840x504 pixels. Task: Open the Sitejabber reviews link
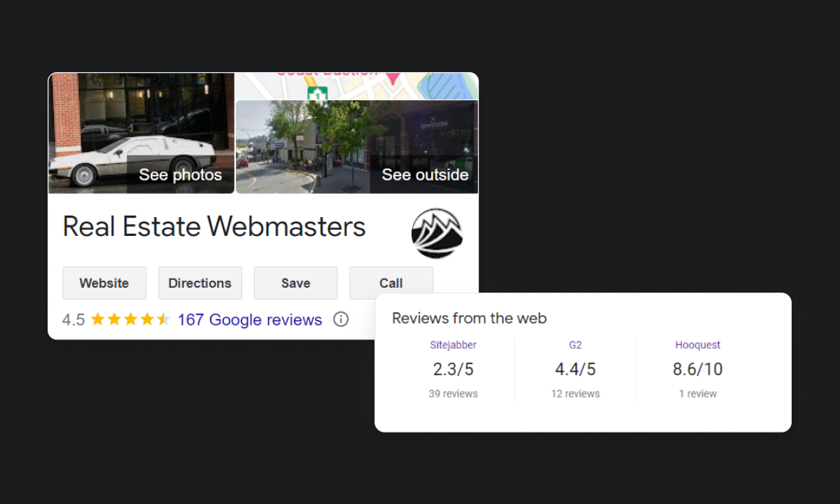point(453,345)
